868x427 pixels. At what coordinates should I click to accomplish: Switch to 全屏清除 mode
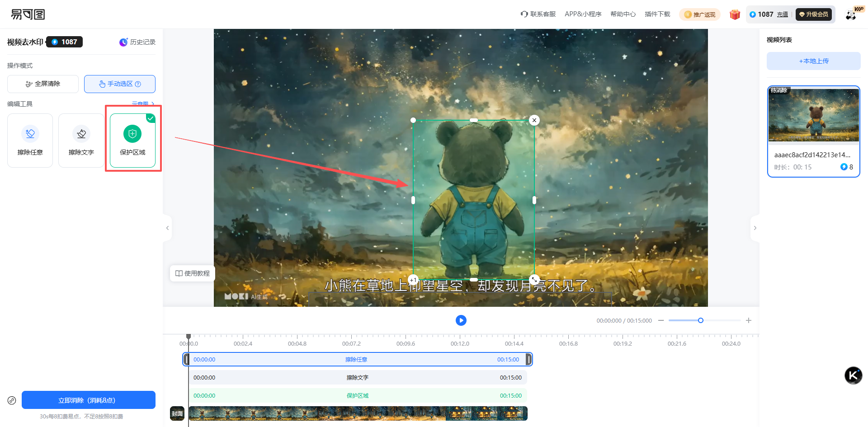43,84
